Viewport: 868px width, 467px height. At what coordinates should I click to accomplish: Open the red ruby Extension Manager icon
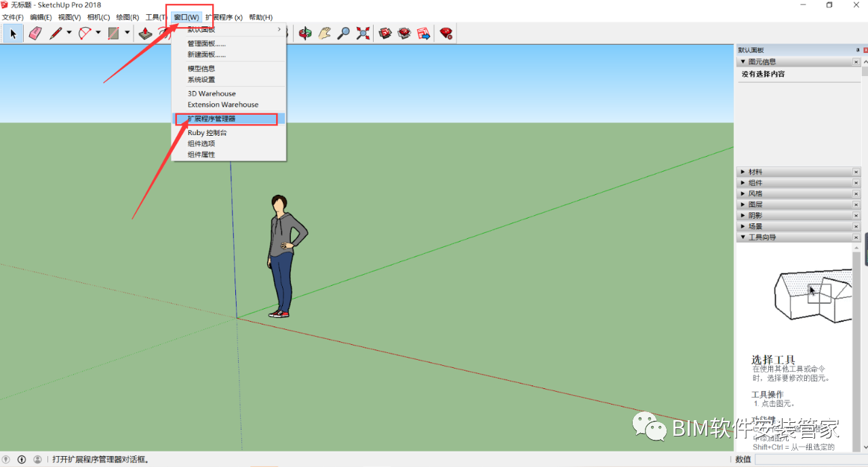(446, 33)
